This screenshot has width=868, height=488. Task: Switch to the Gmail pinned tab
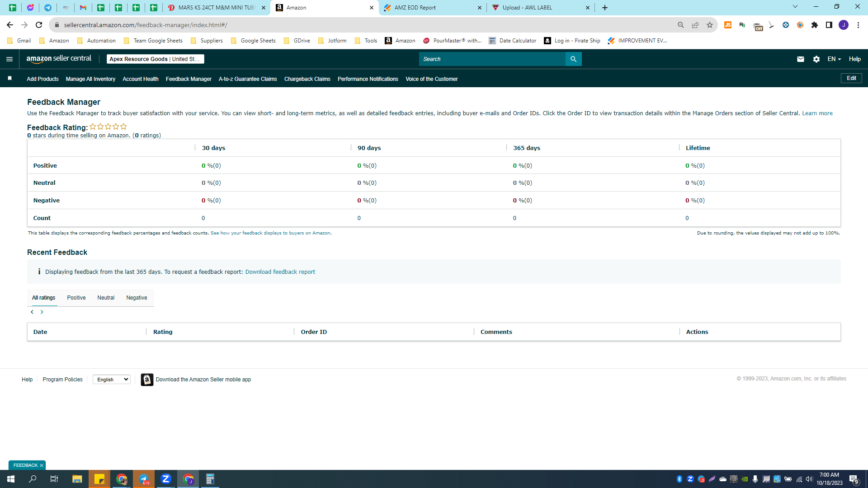point(83,8)
